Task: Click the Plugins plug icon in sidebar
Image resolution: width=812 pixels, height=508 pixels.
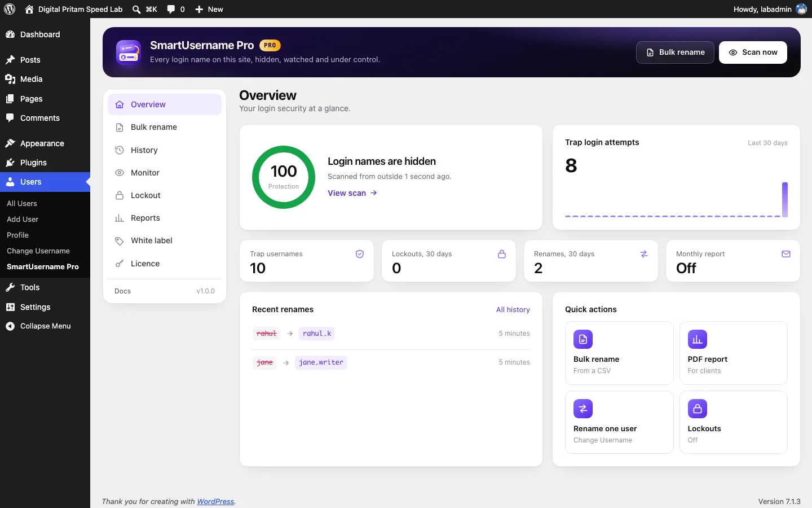Action: (10, 163)
